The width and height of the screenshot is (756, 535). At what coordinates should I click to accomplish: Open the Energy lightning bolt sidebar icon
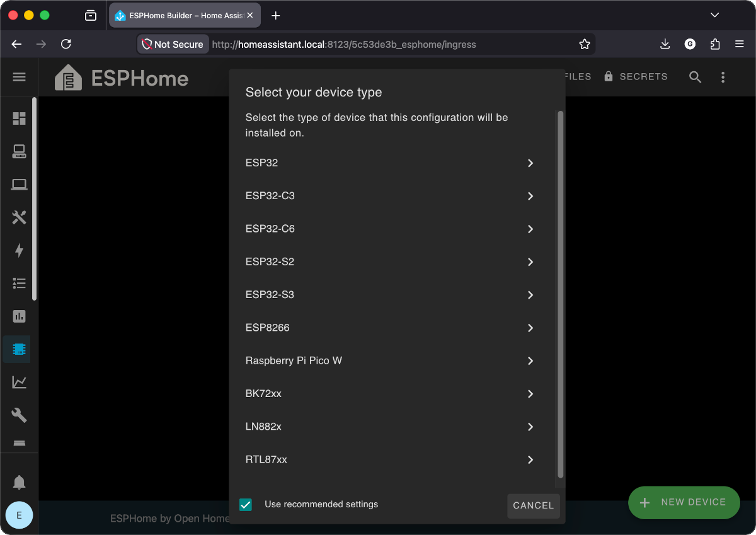point(20,250)
